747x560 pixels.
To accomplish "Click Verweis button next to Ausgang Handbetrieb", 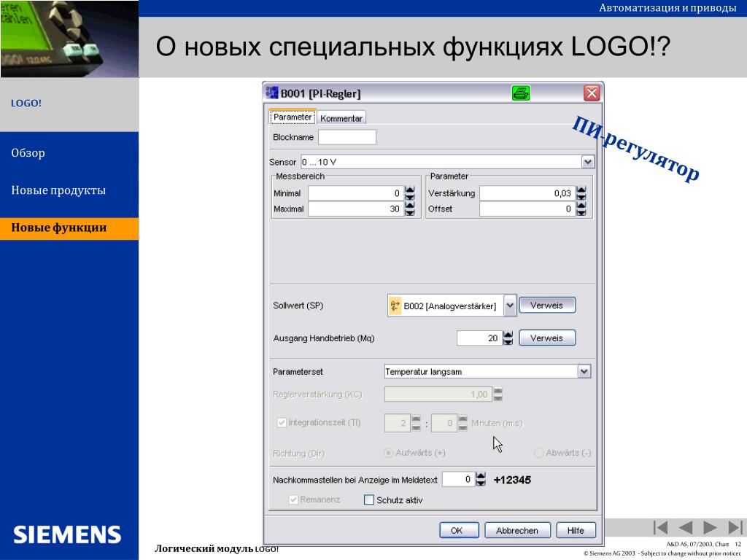I will point(547,338).
